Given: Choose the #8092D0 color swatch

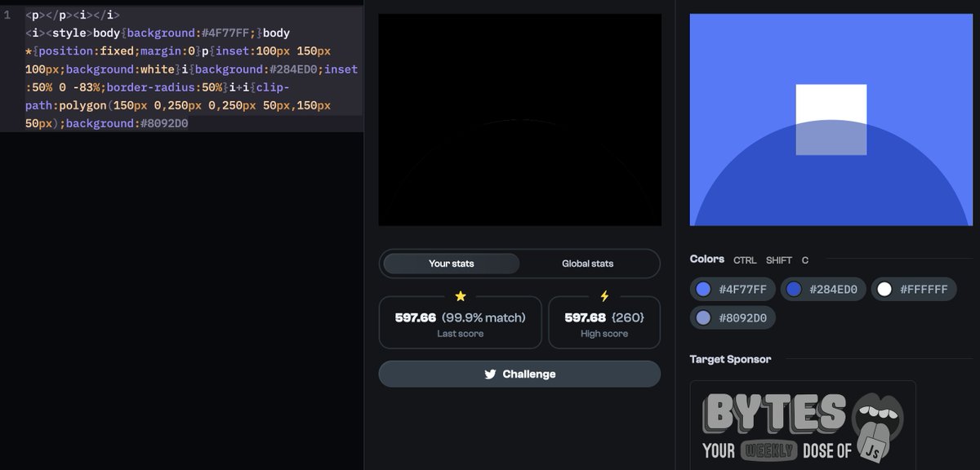Looking at the screenshot, I should tap(733, 317).
